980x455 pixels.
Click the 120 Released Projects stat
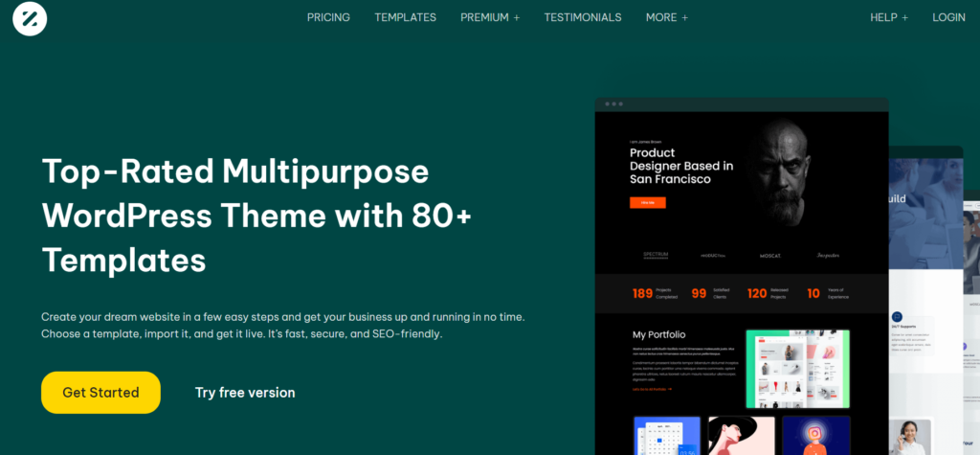[768, 293]
